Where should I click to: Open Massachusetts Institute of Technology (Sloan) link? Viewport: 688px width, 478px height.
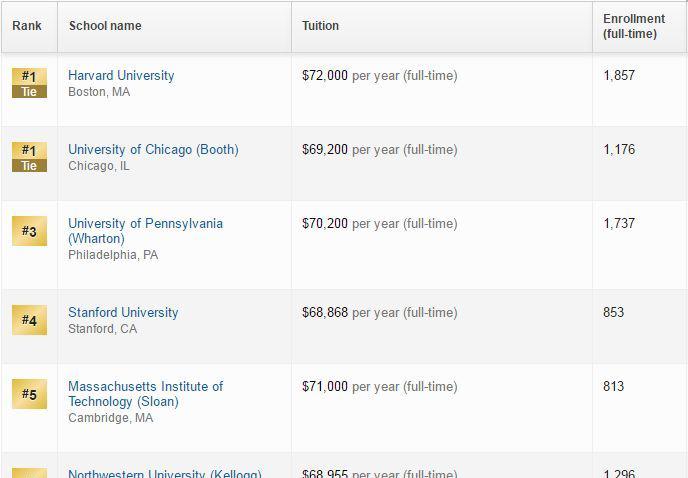coord(145,394)
